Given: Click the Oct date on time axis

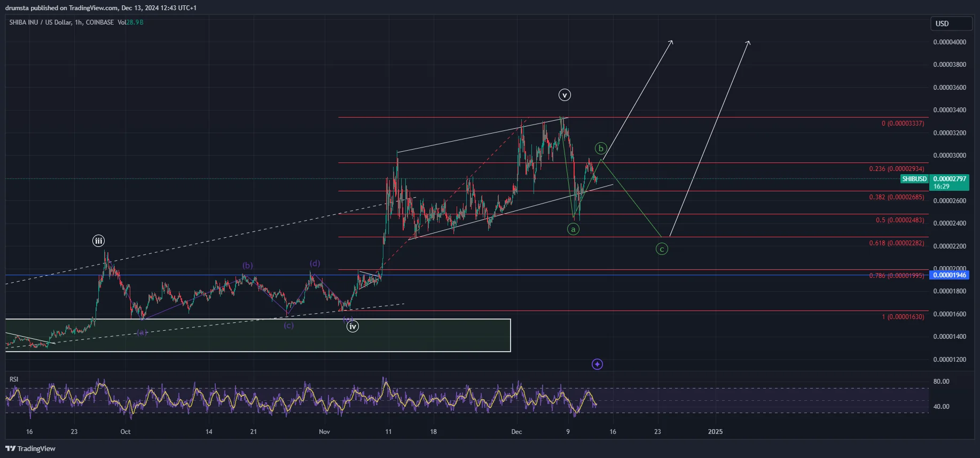Looking at the screenshot, I should click(126, 432).
